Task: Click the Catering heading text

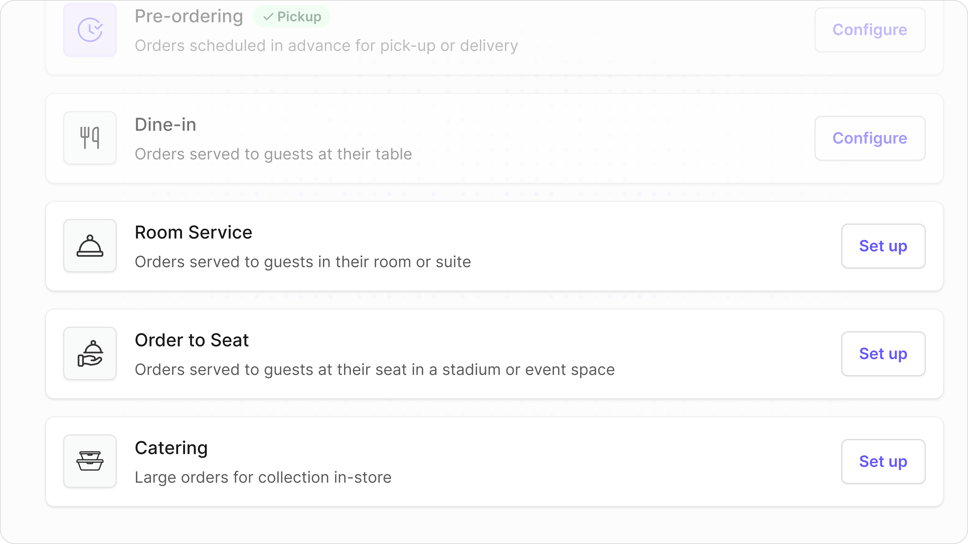Action: [171, 448]
